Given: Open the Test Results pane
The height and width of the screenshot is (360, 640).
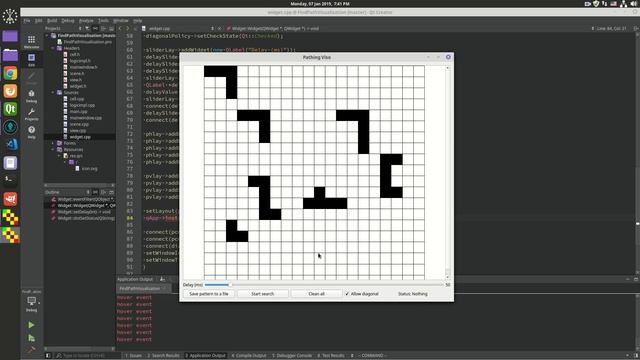Looking at the screenshot, I should [330, 356].
